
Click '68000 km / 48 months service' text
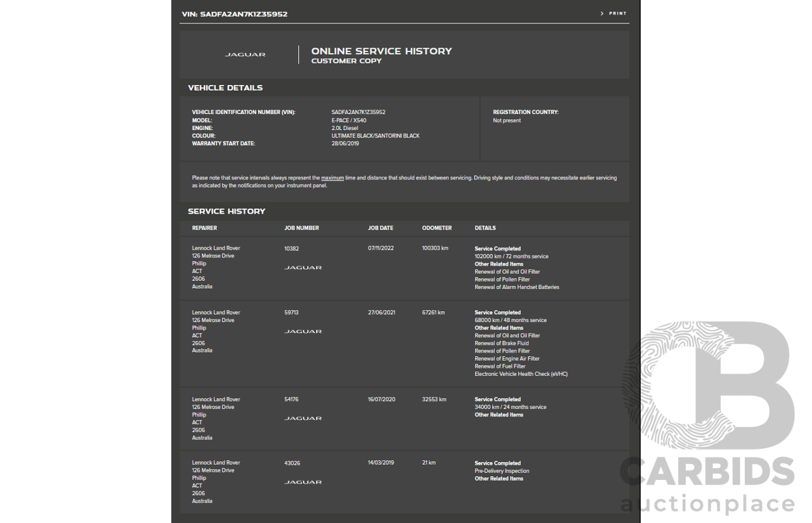coord(511,320)
